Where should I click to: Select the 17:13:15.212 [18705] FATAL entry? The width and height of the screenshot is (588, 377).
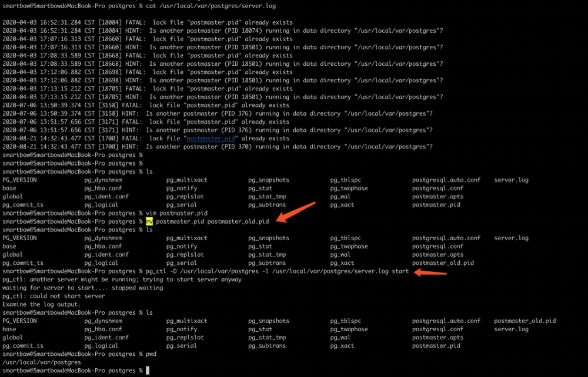(x=148, y=88)
